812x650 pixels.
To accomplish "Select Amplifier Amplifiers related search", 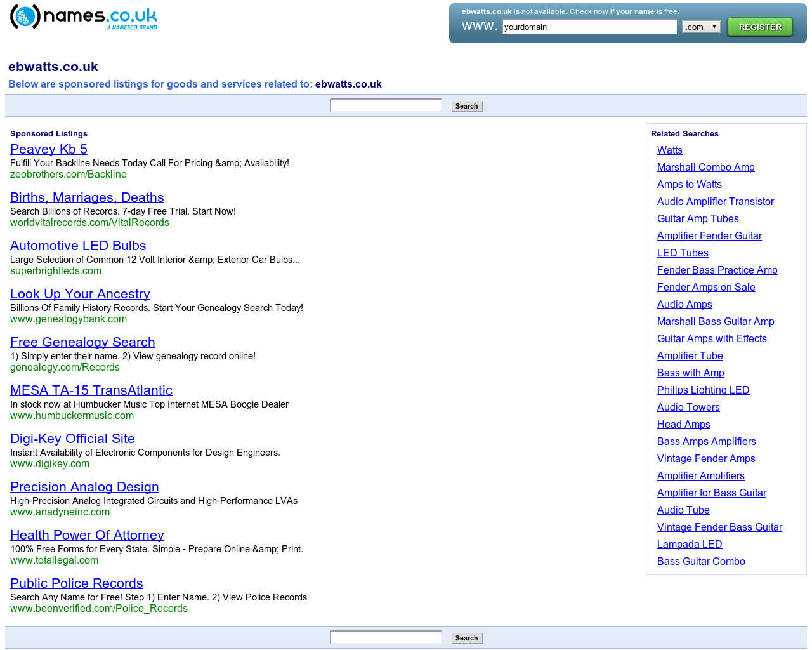I will click(701, 476).
